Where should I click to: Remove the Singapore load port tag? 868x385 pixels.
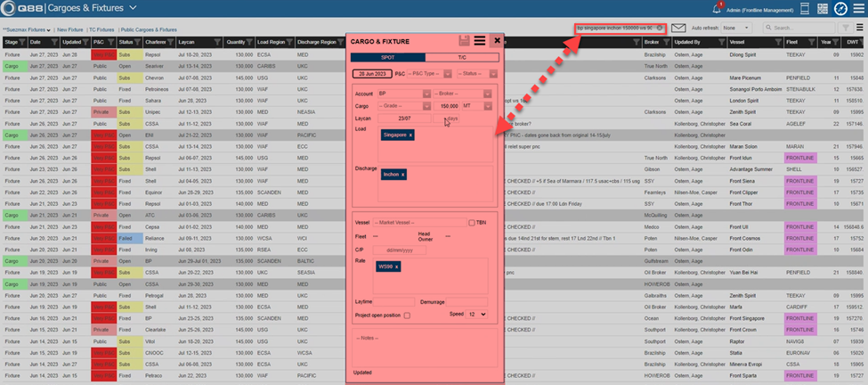[410, 135]
